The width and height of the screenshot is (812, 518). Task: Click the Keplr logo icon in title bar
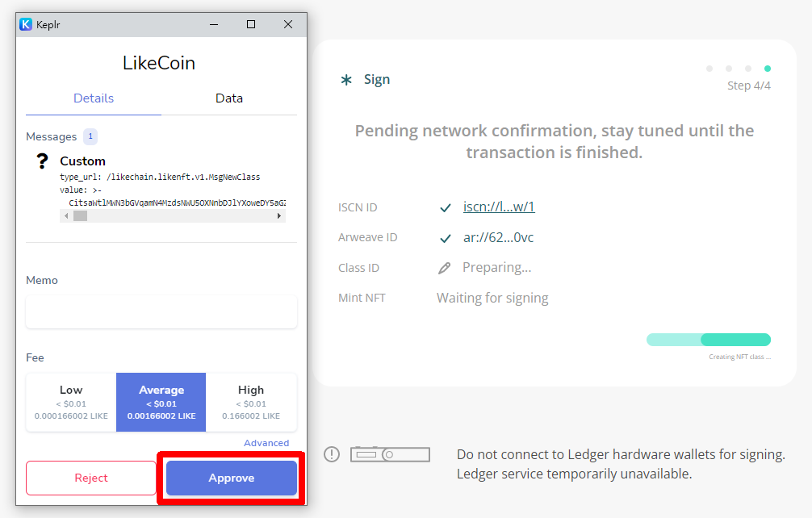click(26, 24)
